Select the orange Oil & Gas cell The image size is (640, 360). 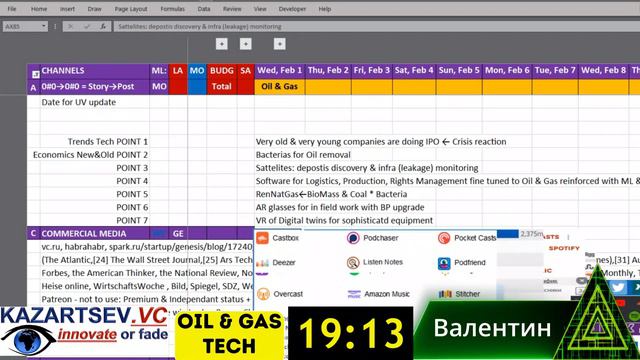tap(280, 87)
